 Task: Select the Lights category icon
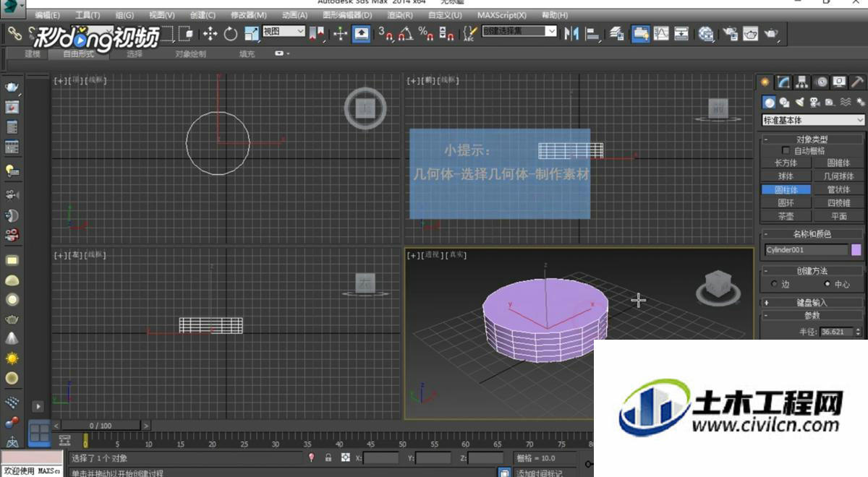click(800, 103)
